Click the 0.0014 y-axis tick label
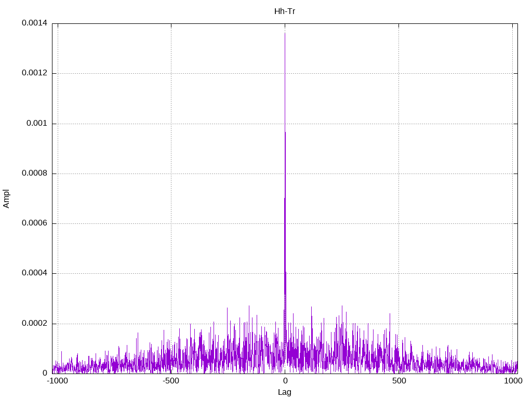 [35, 23]
